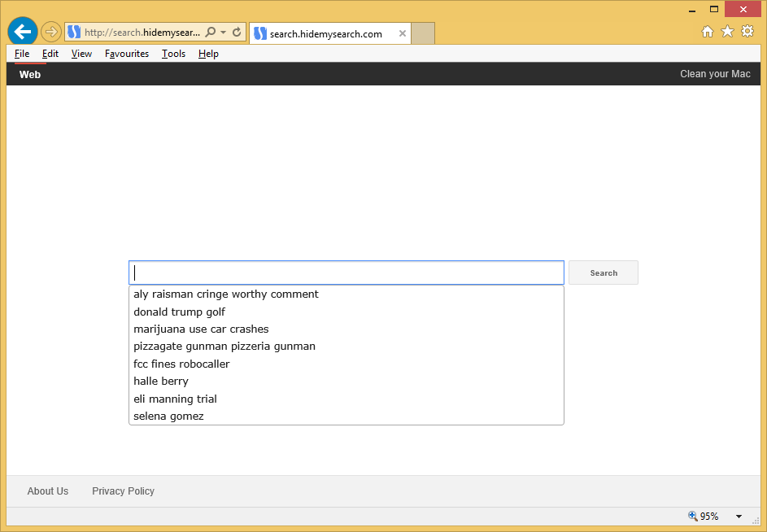Viewport: 767px width, 532px height.
Task: Click the forward navigation arrow
Action: pyautogui.click(x=51, y=33)
